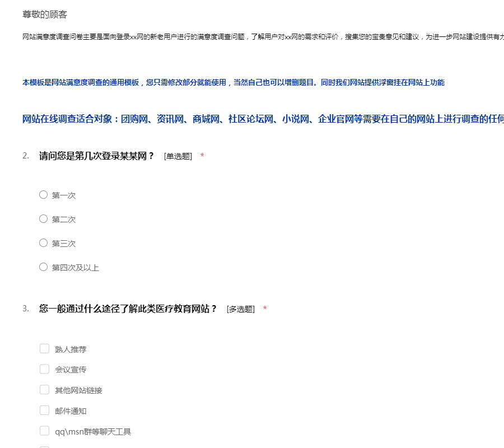
Task: Click the 尊敬的顾客 greeting text
Action: pyautogui.click(x=45, y=15)
